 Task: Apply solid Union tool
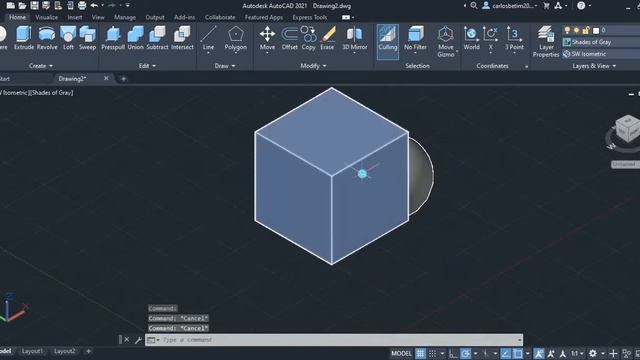[136, 38]
